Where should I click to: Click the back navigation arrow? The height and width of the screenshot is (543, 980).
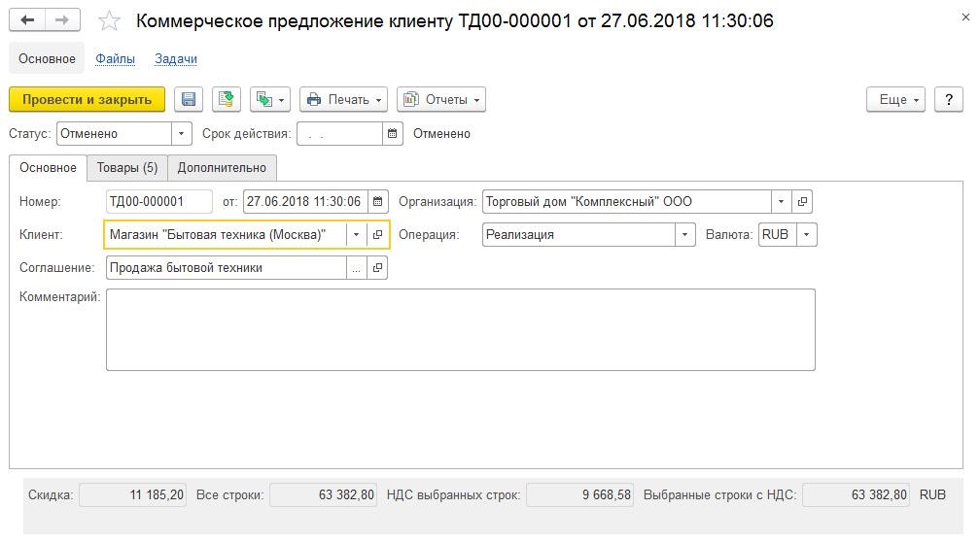click(27, 20)
